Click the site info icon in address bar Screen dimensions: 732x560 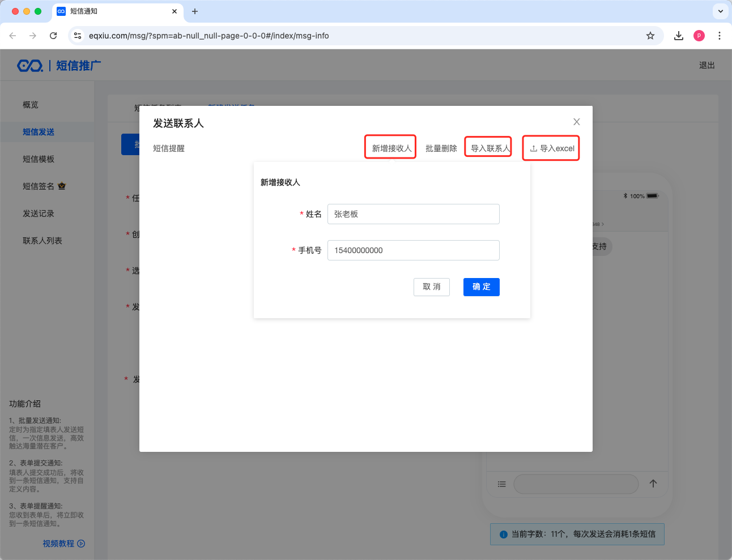click(x=78, y=36)
